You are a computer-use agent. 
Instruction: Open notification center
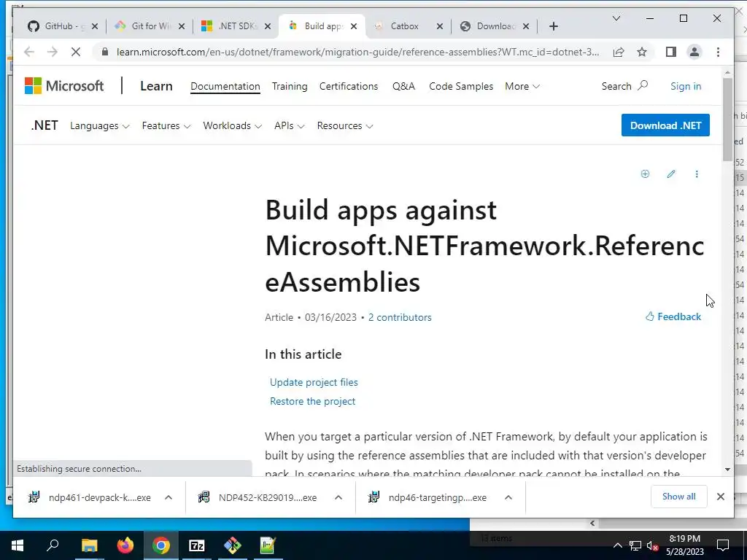723,545
